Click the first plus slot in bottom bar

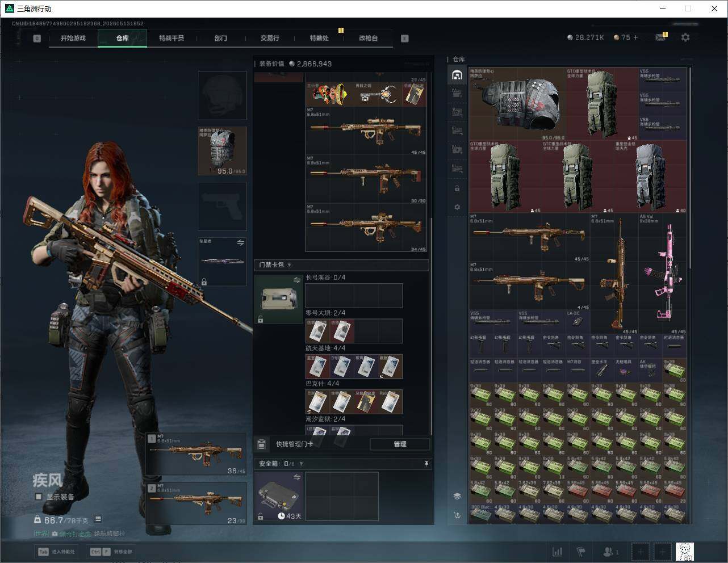click(641, 552)
